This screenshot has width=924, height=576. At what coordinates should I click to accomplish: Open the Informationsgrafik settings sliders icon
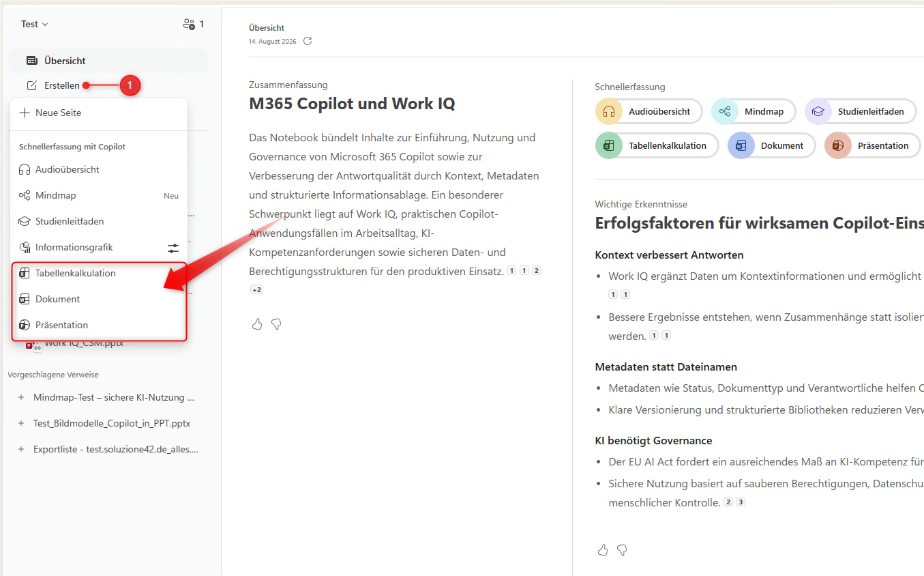173,248
